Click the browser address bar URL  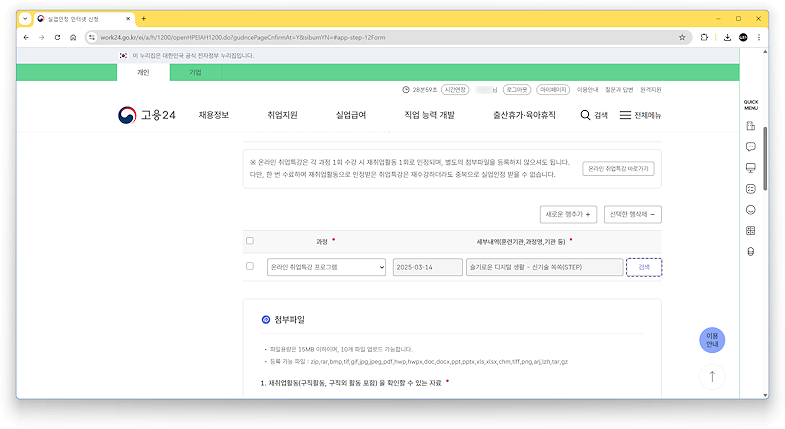pyautogui.click(x=243, y=38)
